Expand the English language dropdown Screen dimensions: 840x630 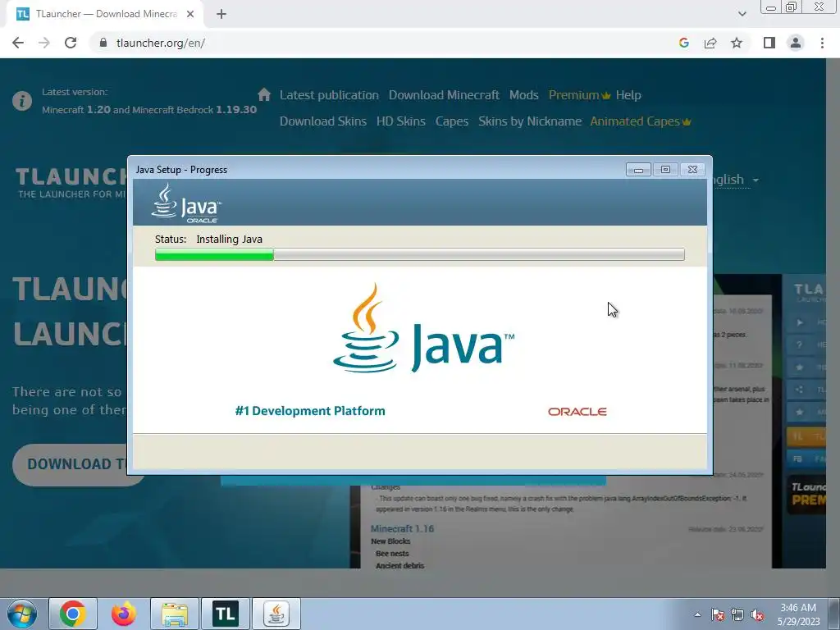[x=736, y=180]
